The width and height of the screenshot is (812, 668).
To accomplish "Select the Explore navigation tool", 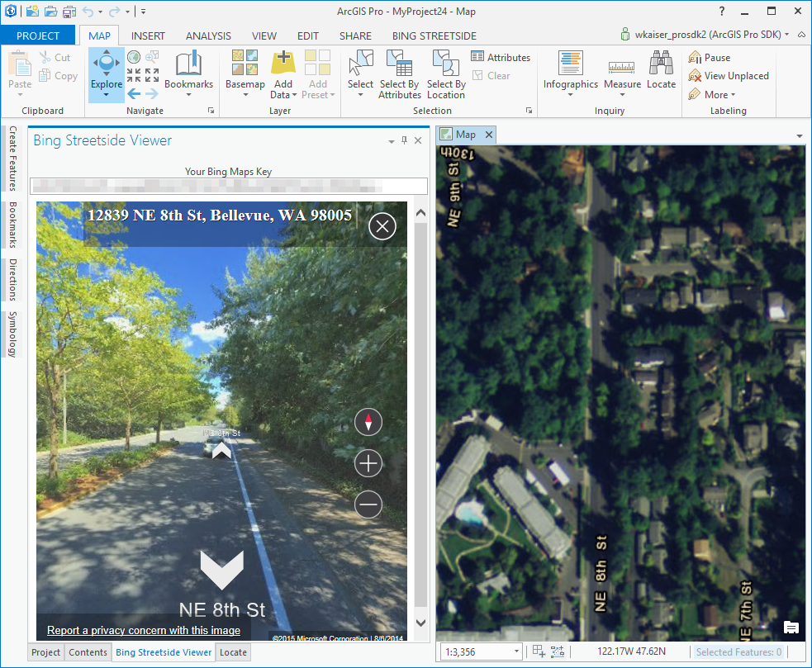I will (107, 69).
